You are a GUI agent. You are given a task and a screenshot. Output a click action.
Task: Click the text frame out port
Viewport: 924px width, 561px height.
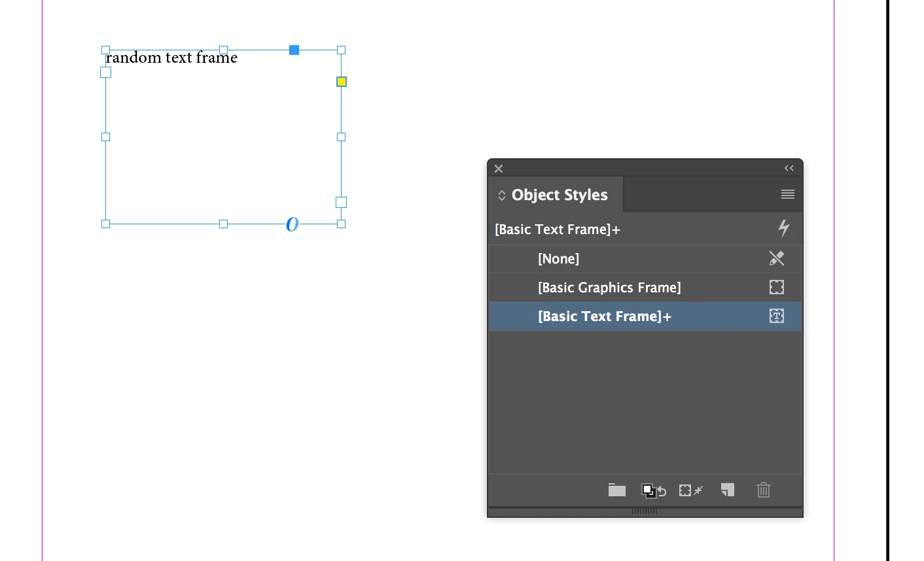tap(341, 203)
